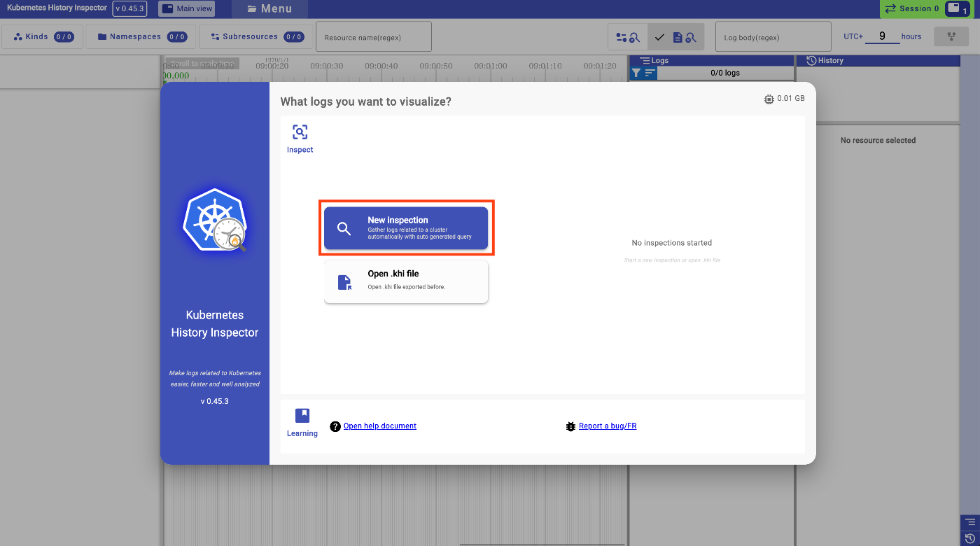This screenshot has height=546, width=980.
Task: Click the bottom-right history icon
Action: [969, 538]
